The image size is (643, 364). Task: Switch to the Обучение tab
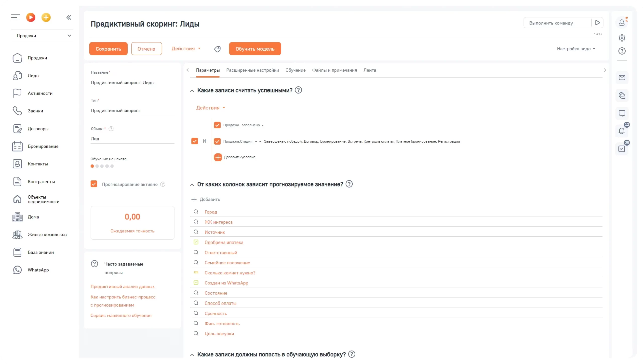tap(295, 70)
